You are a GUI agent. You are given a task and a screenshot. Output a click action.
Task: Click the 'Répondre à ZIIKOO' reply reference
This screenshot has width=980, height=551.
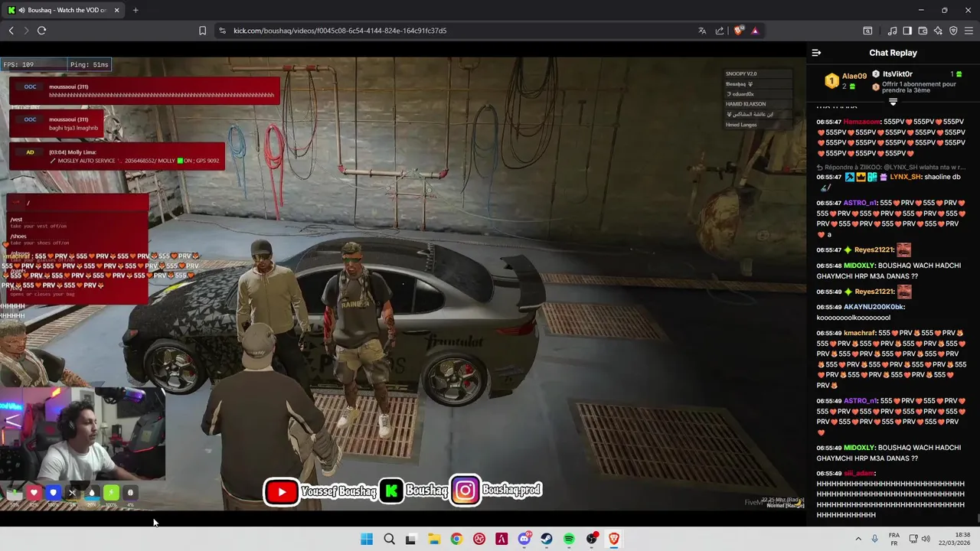tap(891, 167)
